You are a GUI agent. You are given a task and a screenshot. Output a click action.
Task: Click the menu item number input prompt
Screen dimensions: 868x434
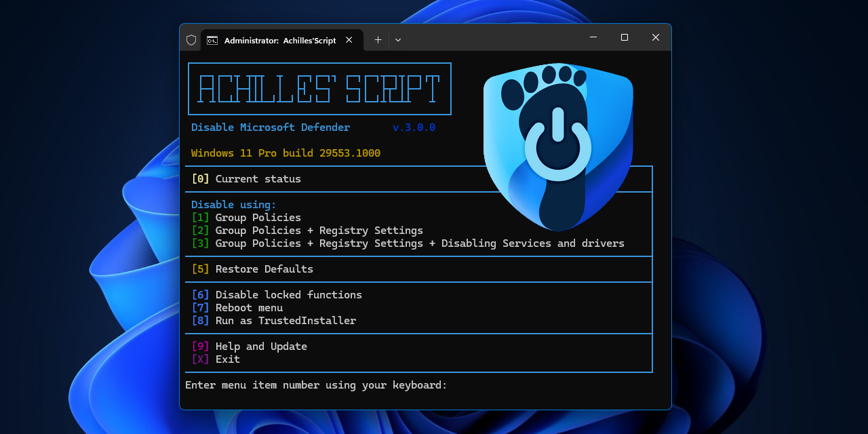(315, 384)
